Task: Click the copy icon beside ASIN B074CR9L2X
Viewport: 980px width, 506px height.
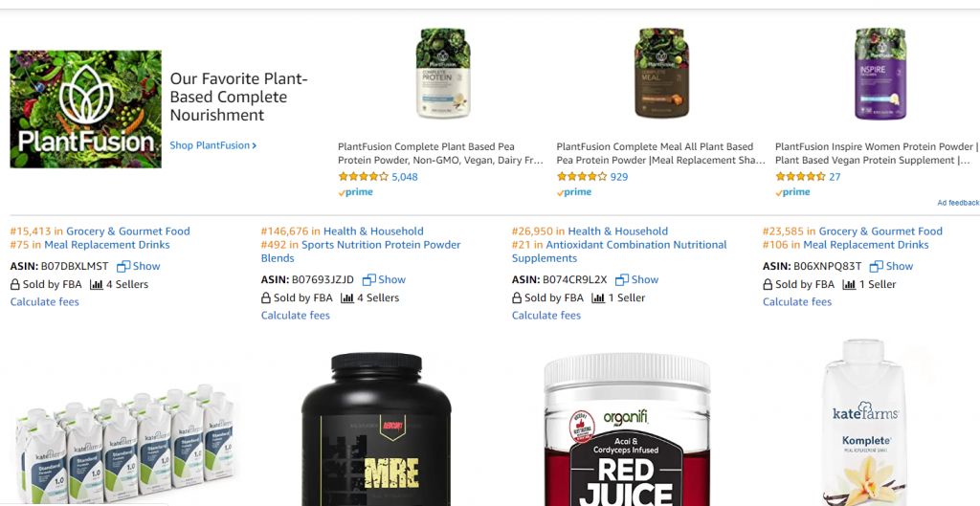Action: (622, 280)
